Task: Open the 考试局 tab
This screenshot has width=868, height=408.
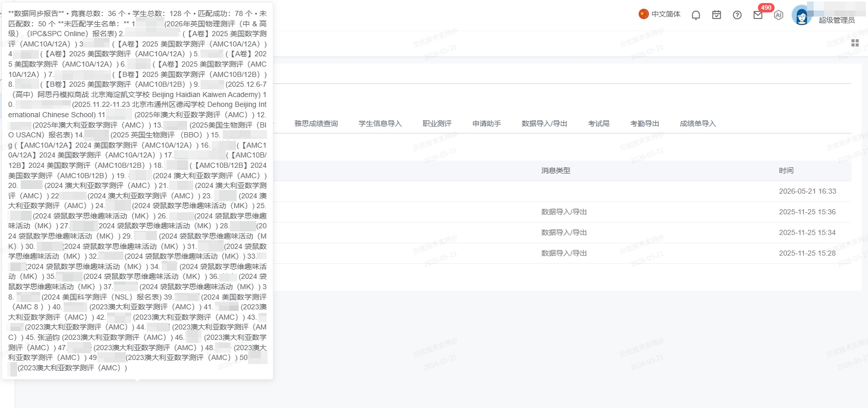Action: 599,123
